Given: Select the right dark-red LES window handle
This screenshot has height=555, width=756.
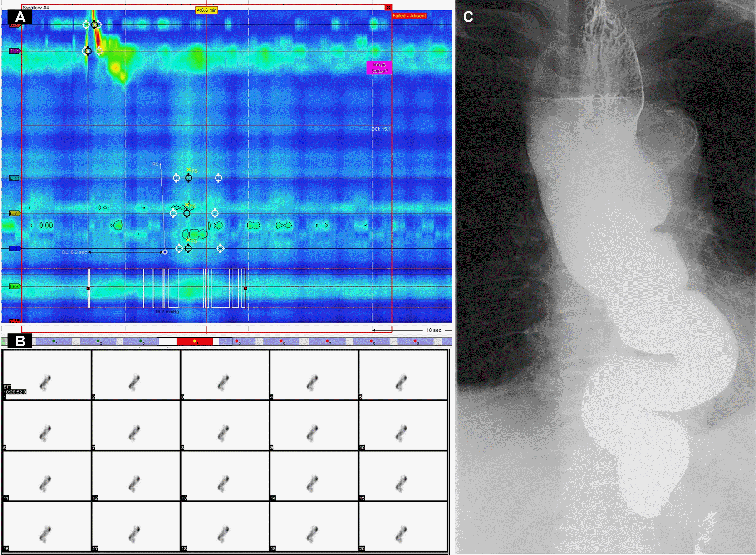Looking at the screenshot, I should click(245, 288).
